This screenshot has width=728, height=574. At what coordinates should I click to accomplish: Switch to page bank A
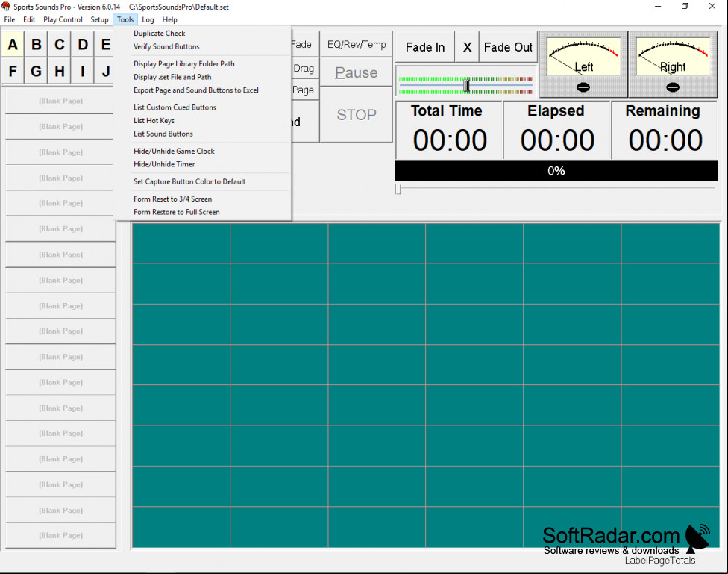pos(13,44)
